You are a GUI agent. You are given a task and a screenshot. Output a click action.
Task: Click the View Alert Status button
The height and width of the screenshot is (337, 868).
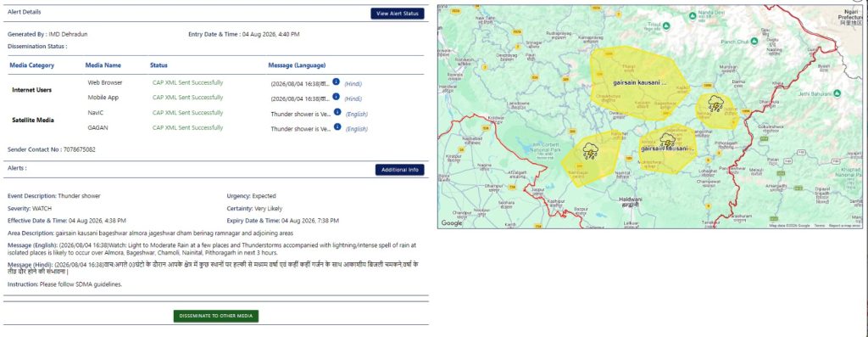(397, 14)
